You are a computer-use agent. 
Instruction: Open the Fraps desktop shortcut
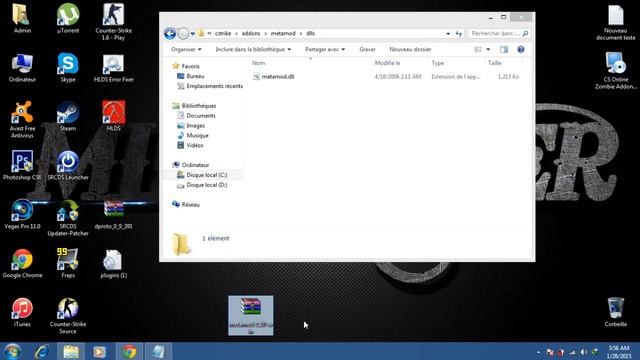point(68,264)
